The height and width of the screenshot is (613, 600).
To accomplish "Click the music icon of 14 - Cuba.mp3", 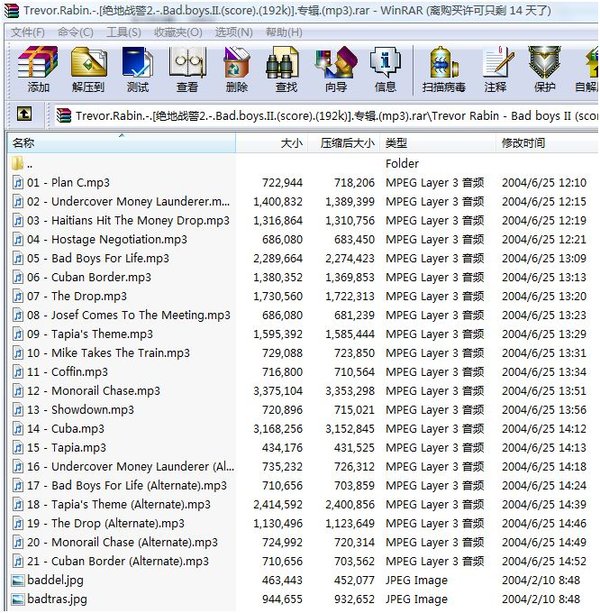I will (x=18, y=428).
